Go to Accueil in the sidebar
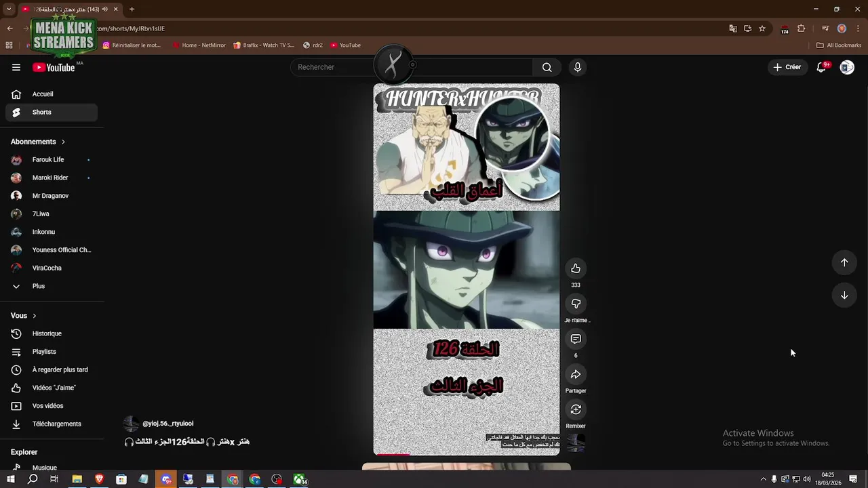The height and width of the screenshot is (488, 868). coord(52,94)
